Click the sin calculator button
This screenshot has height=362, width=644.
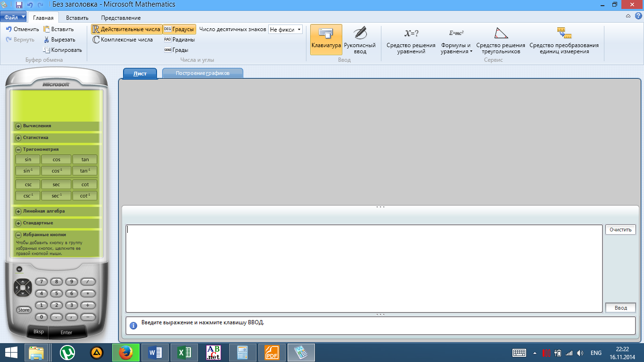(x=28, y=159)
